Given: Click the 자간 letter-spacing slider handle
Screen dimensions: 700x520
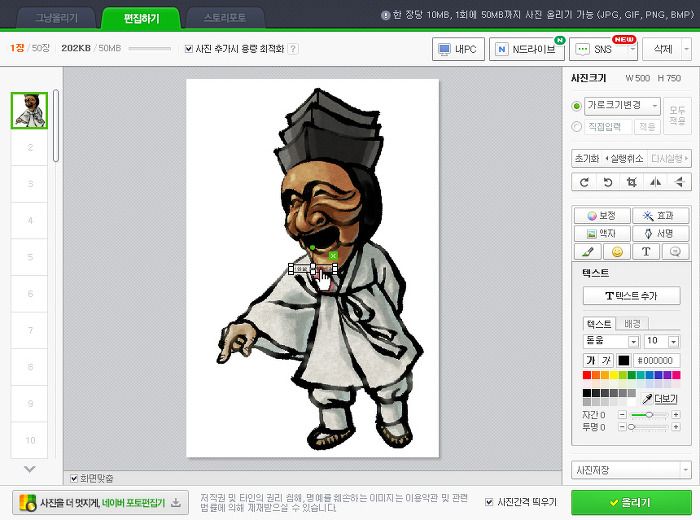Looking at the screenshot, I should pos(649,415).
